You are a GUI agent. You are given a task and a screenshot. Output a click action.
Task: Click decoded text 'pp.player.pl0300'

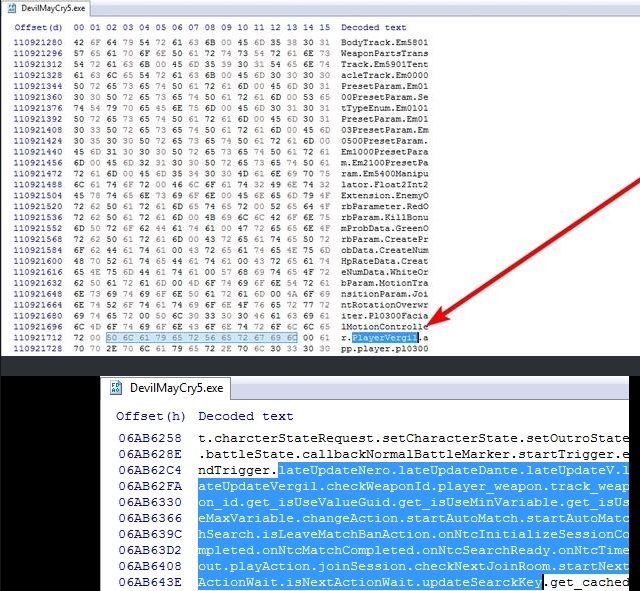tap(384, 349)
